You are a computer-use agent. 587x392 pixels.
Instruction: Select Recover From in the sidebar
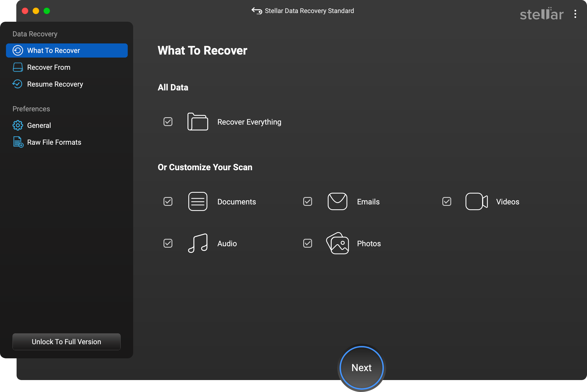coord(48,67)
